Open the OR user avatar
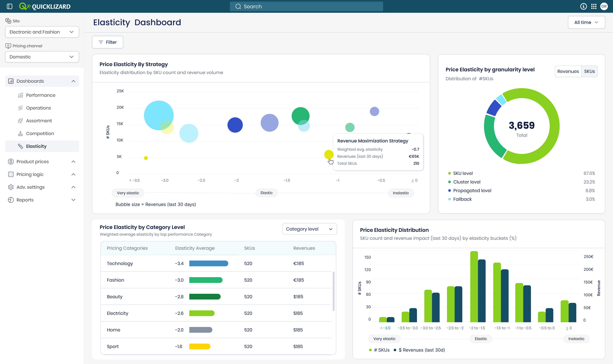Screen dimensions: 613x364 point(604,6)
